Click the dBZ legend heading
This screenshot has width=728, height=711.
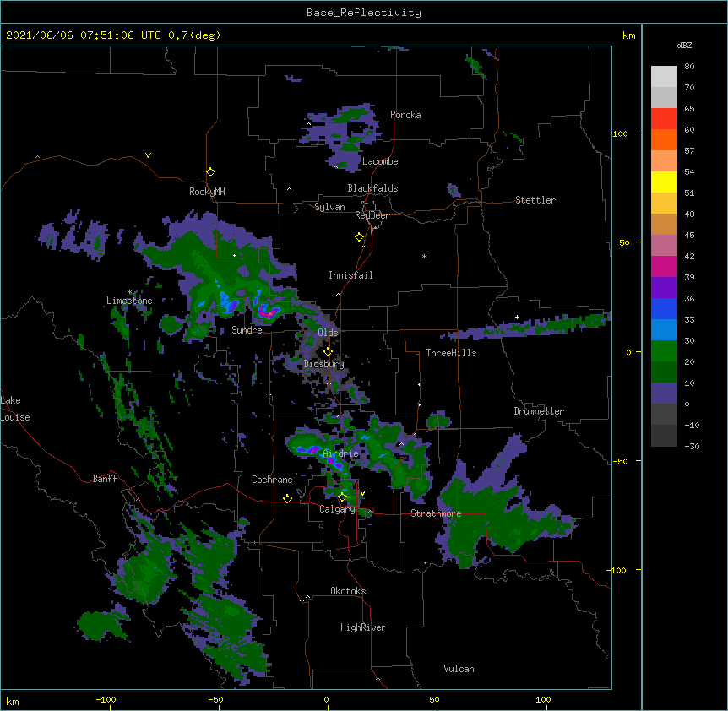click(684, 45)
